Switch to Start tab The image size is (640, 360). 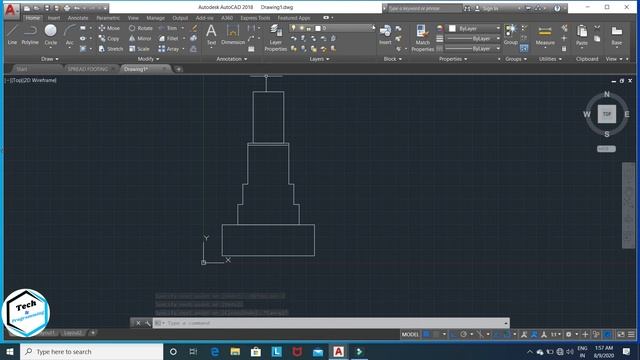[x=22, y=69]
